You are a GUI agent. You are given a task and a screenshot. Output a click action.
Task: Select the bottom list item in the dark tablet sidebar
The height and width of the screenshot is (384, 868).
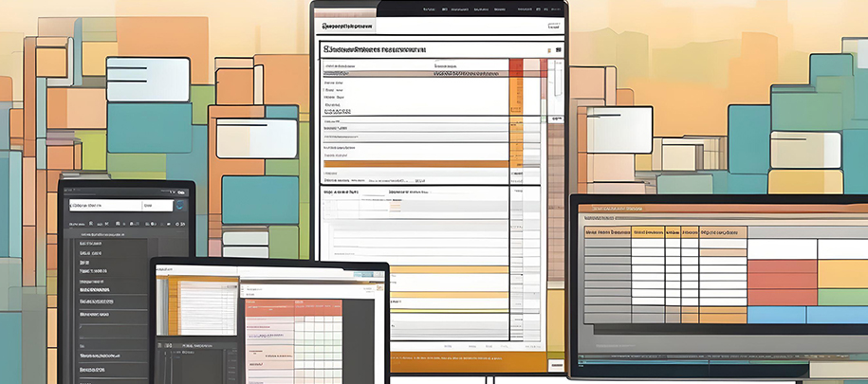[92, 369]
